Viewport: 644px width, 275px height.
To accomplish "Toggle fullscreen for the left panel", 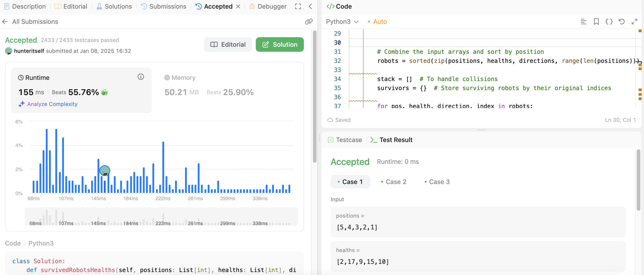I will coord(298,7).
